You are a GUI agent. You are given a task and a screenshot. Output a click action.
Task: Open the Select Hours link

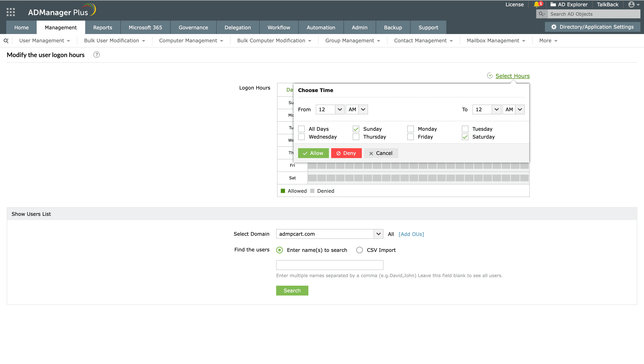click(513, 76)
